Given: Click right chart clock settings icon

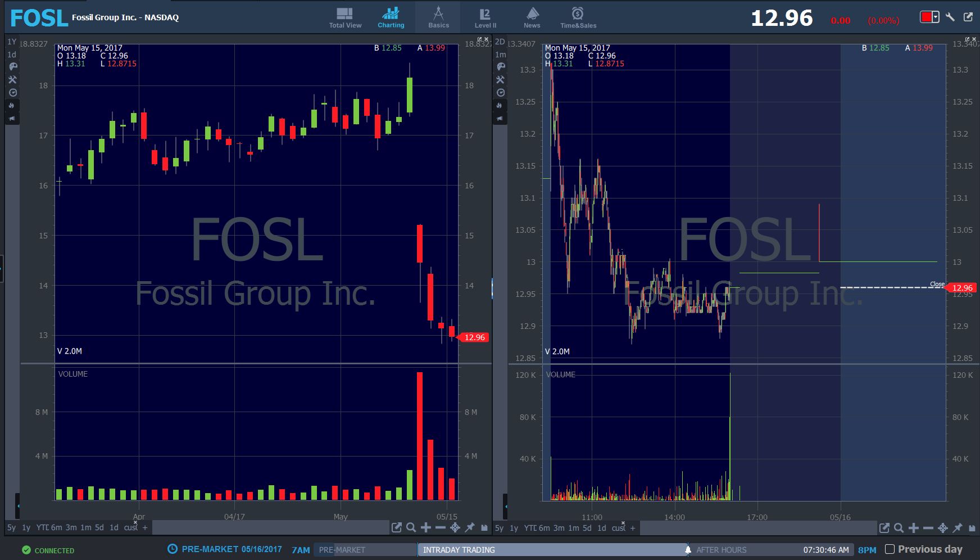Looking at the screenshot, I should (x=500, y=92).
